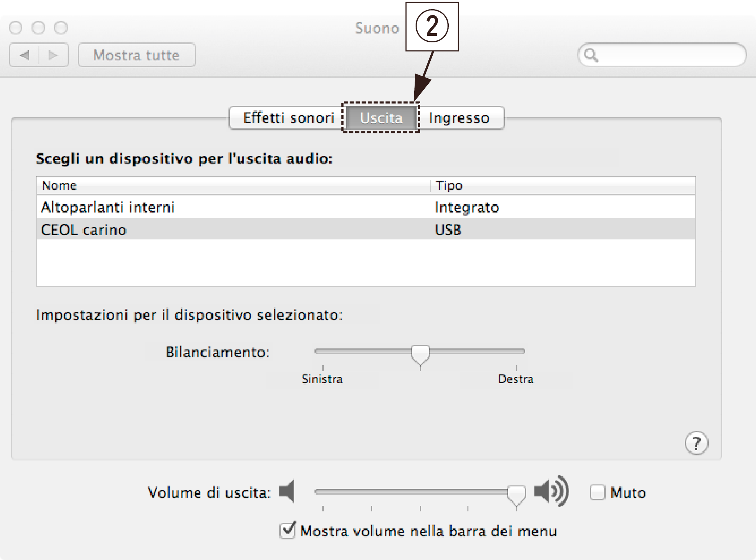
Task: Click the red close window button
Action: click(15, 28)
